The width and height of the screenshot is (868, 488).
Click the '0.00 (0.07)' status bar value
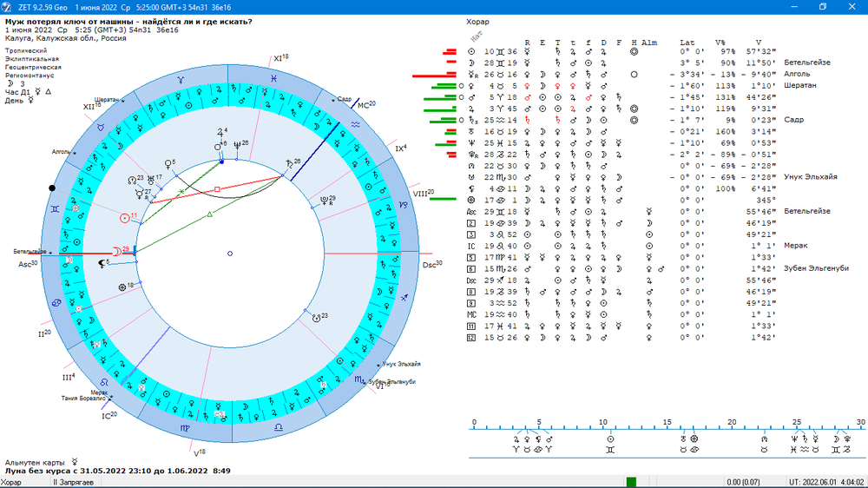coord(744,483)
